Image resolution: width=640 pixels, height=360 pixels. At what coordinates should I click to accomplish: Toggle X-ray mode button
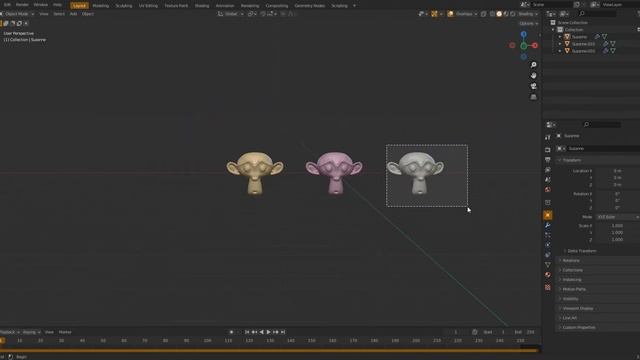pos(484,14)
